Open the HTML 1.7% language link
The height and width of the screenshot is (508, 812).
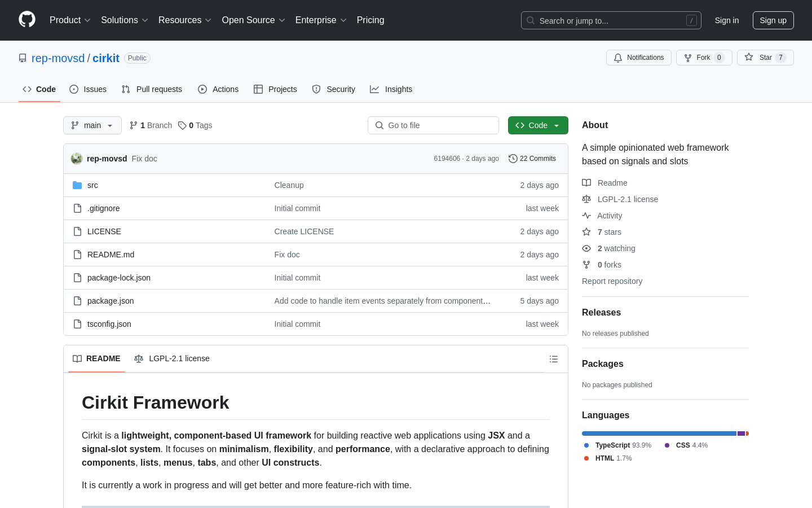click(608, 458)
